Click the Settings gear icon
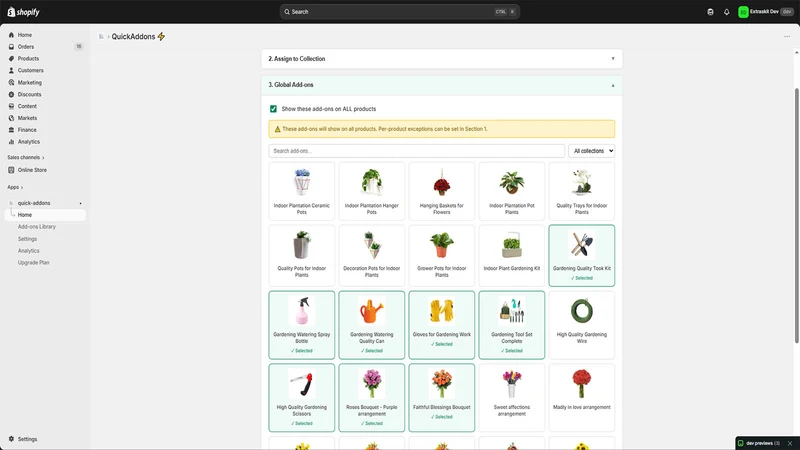Image resolution: width=800 pixels, height=450 pixels. (x=11, y=439)
